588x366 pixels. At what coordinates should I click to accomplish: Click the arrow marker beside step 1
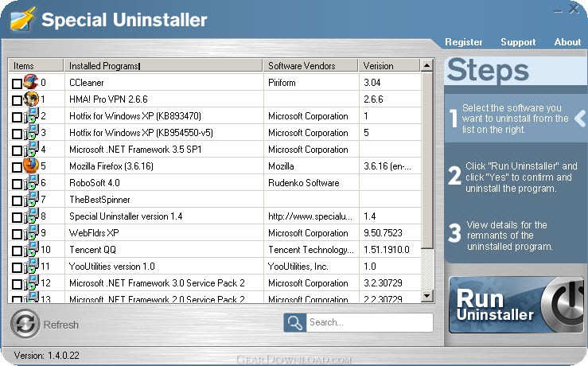(580, 119)
